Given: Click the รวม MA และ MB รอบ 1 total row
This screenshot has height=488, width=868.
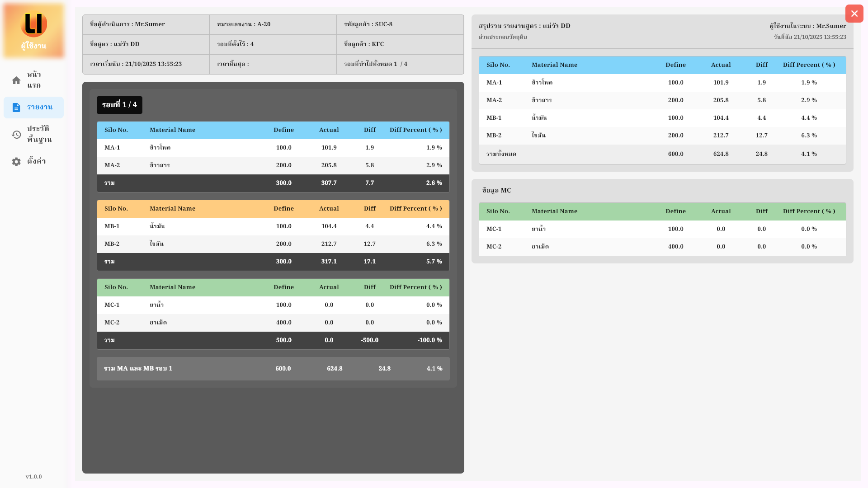Looking at the screenshot, I should [x=273, y=369].
